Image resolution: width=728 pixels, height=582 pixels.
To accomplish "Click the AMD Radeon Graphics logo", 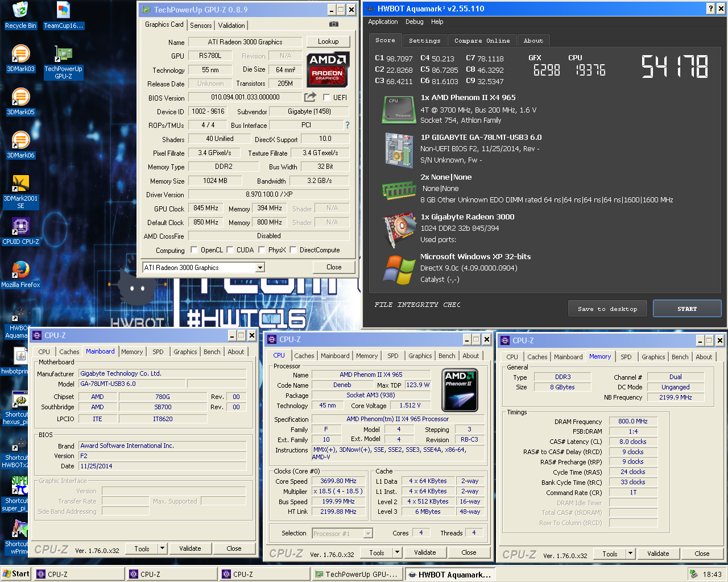I will tap(328, 69).
